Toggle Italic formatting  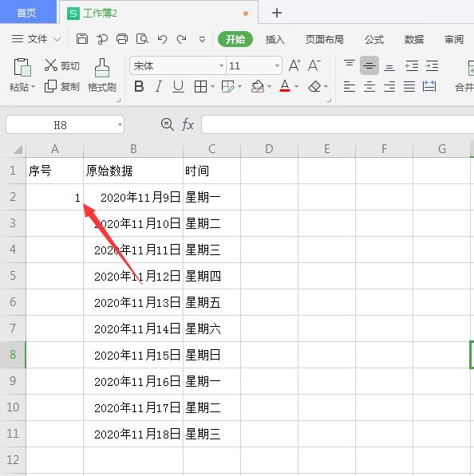coord(158,87)
